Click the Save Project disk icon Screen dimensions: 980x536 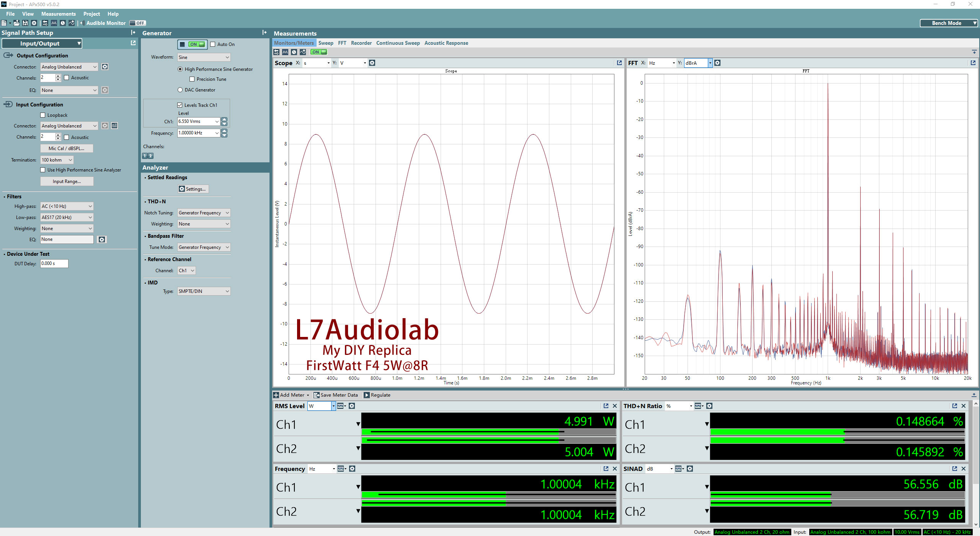(25, 23)
